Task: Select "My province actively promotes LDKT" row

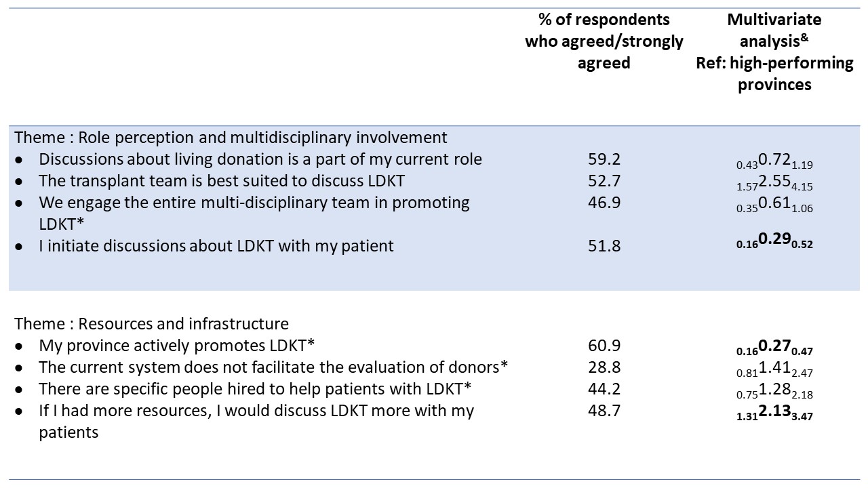Action: point(176,346)
